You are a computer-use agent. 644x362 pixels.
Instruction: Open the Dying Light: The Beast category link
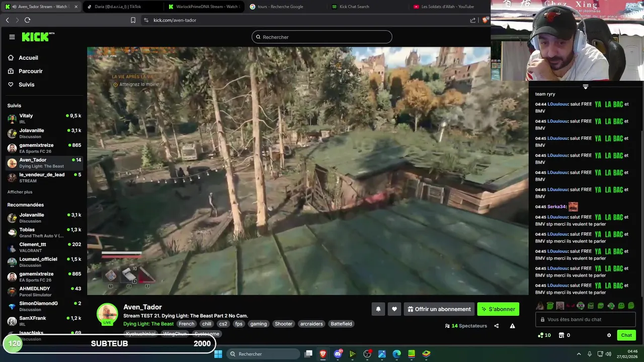coord(148,324)
